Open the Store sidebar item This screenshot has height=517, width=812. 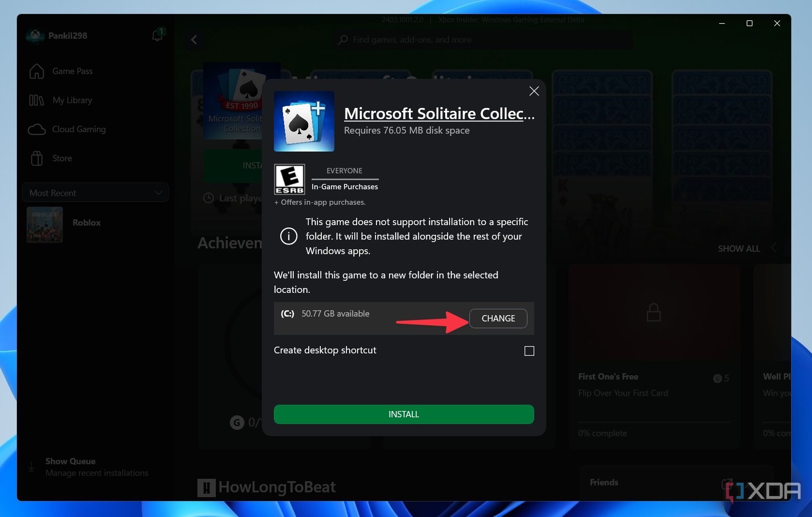(x=62, y=158)
